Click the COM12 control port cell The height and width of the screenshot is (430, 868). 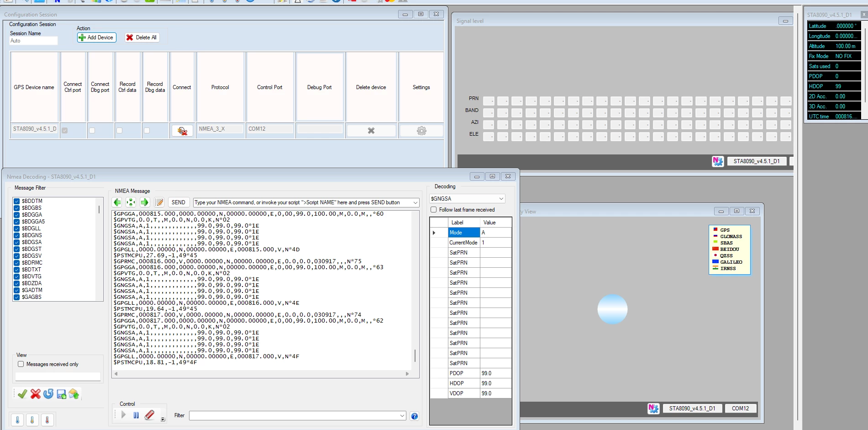tap(270, 129)
